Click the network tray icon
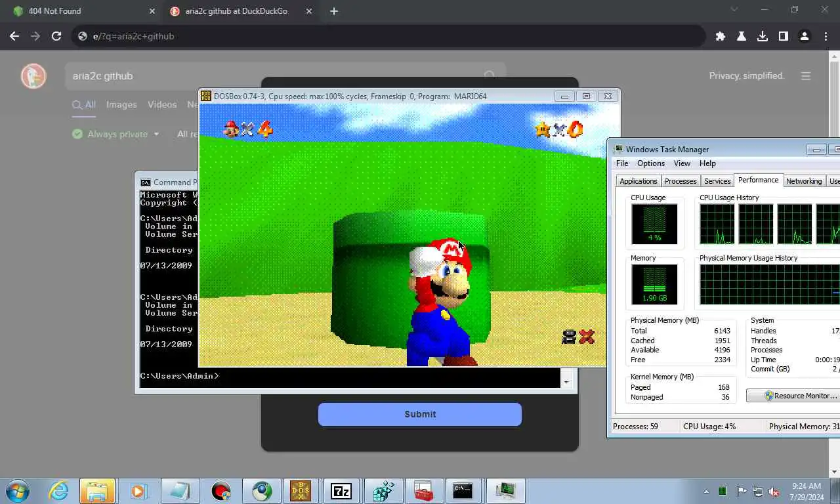The width and height of the screenshot is (840, 504). point(758,492)
